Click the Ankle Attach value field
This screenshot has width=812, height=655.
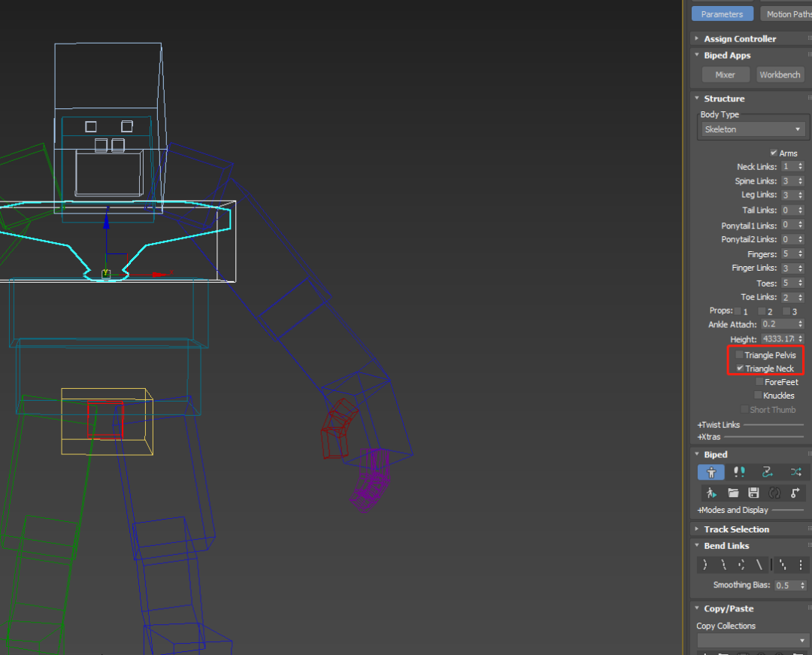point(778,323)
